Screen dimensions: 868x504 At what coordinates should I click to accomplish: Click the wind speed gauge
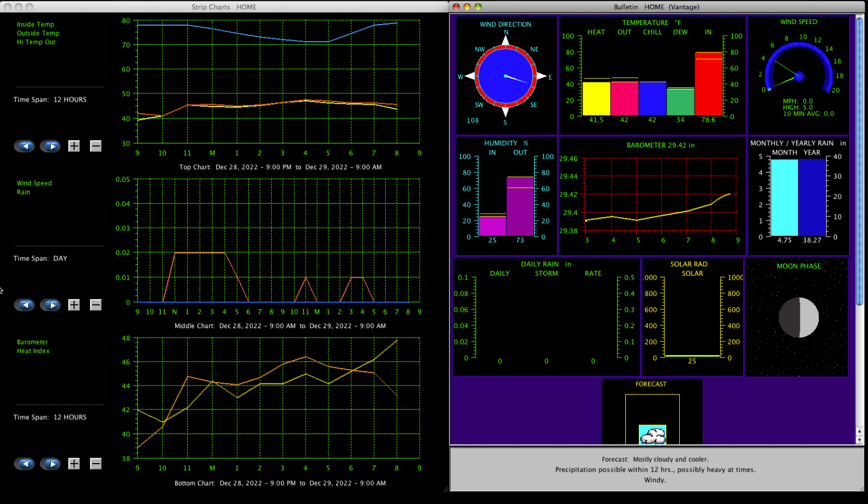pos(799,68)
